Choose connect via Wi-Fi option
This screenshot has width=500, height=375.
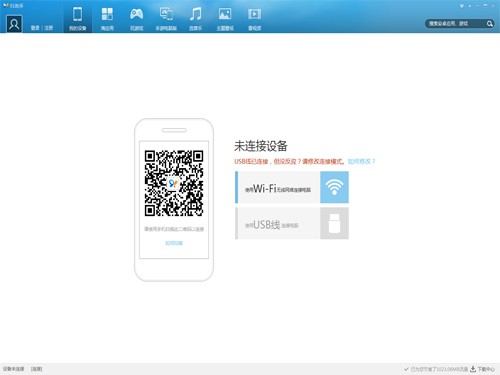[277, 187]
